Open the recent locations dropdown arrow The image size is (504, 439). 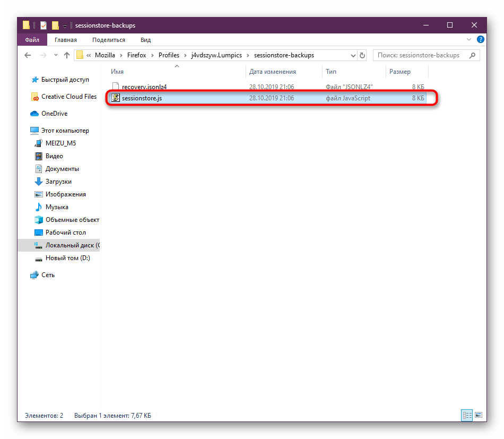(x=56, y=55)
